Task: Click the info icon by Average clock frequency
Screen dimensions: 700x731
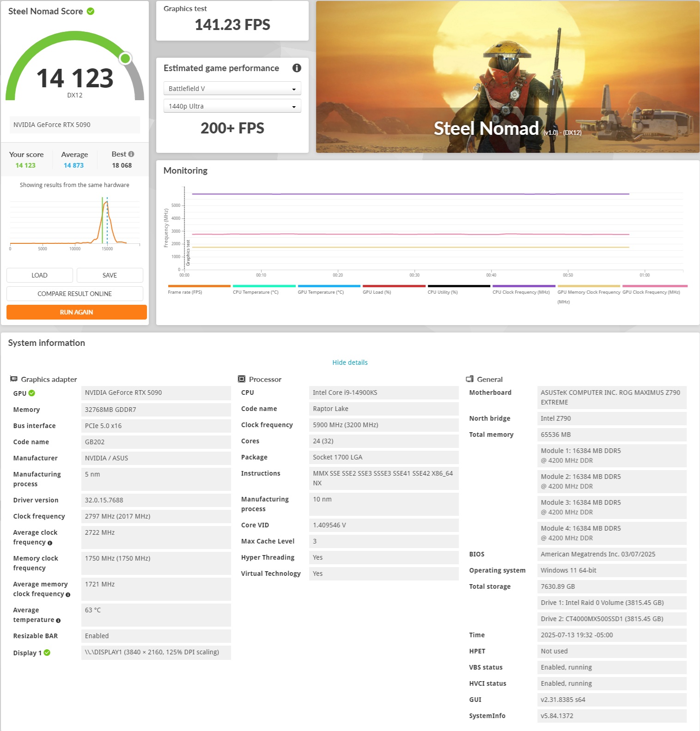Action: pos(50,543)
